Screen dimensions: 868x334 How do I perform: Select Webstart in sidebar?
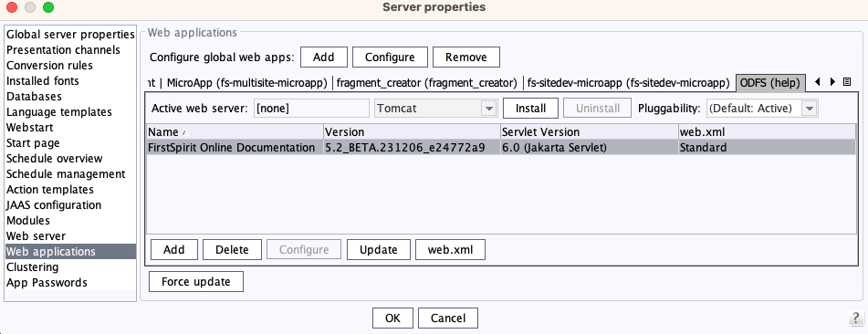[70, 128]
